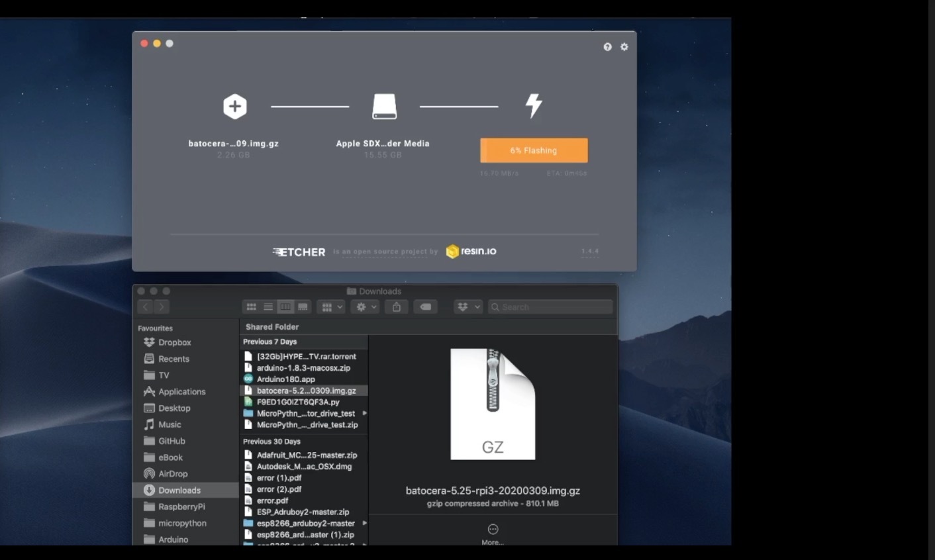Open Etcher settings gear icon
Screen dimensions: 935x560
(624, 47)
